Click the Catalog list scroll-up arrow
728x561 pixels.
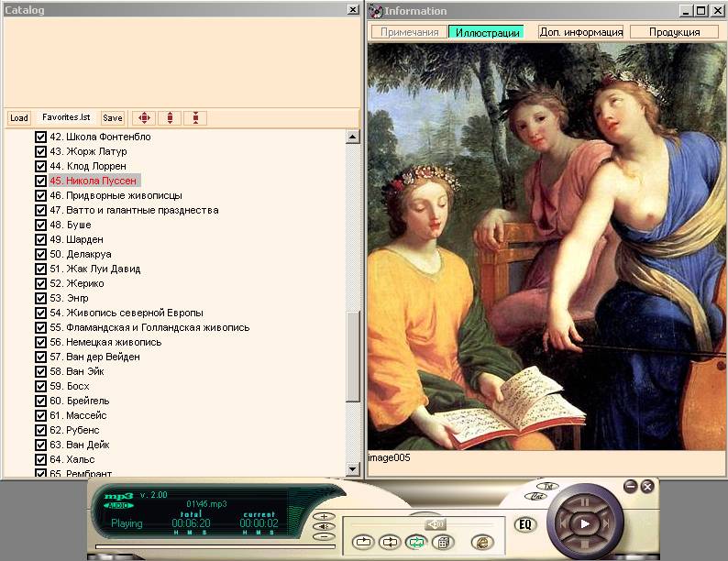coord(352,137)
